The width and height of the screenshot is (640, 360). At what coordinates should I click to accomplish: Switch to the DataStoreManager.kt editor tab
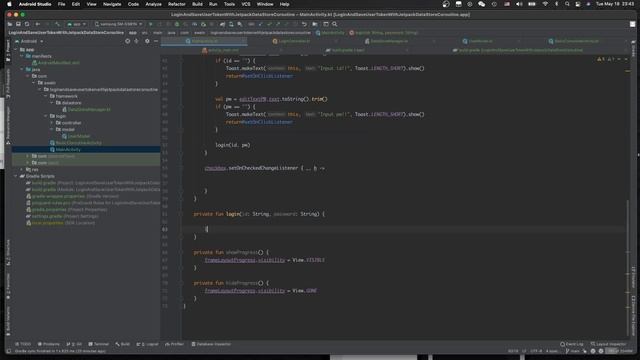pos(389,41)
